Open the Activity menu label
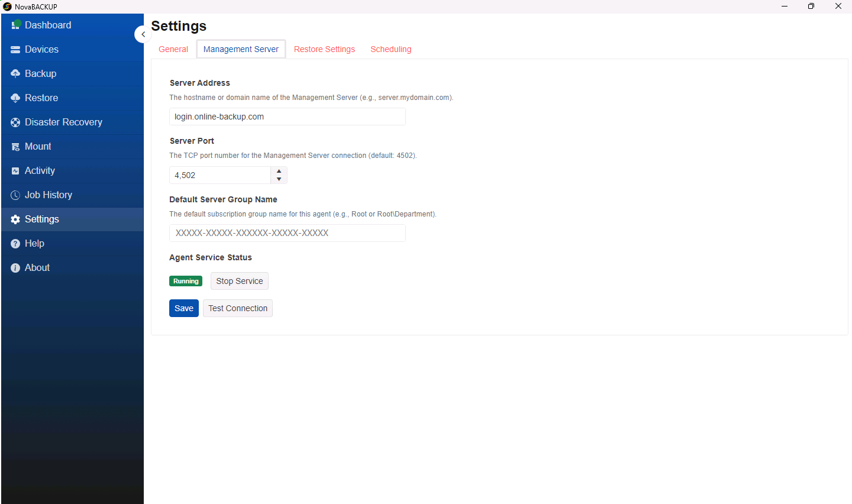This screenshot has height=504, width=852. 40,170
